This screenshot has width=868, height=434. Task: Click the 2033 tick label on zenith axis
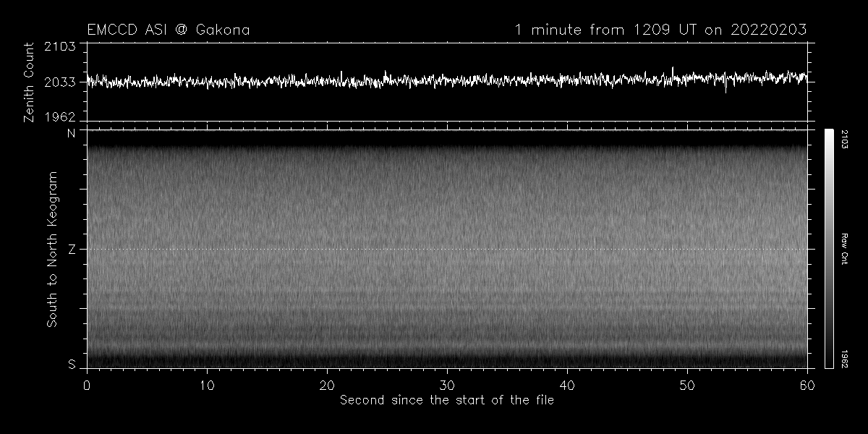(x=61, y=82)
